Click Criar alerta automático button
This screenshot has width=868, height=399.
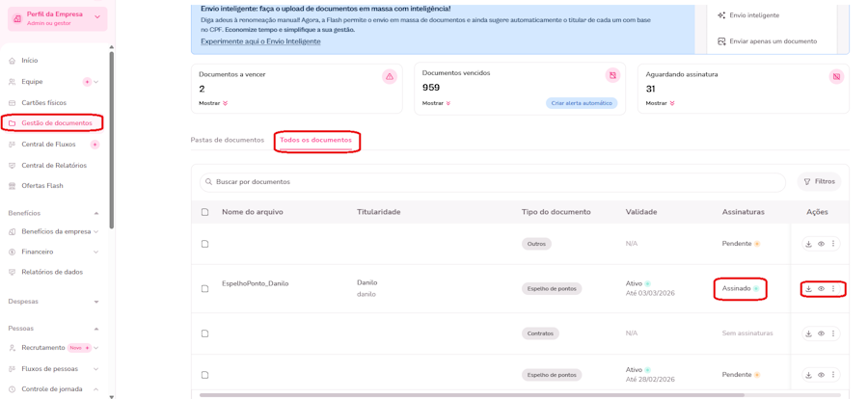pyautogui.click(x=582, y=103)
